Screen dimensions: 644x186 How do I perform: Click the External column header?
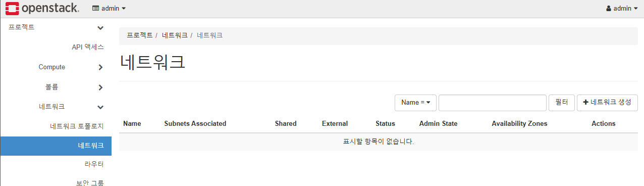pyautogui.click(x=335, y=123)
